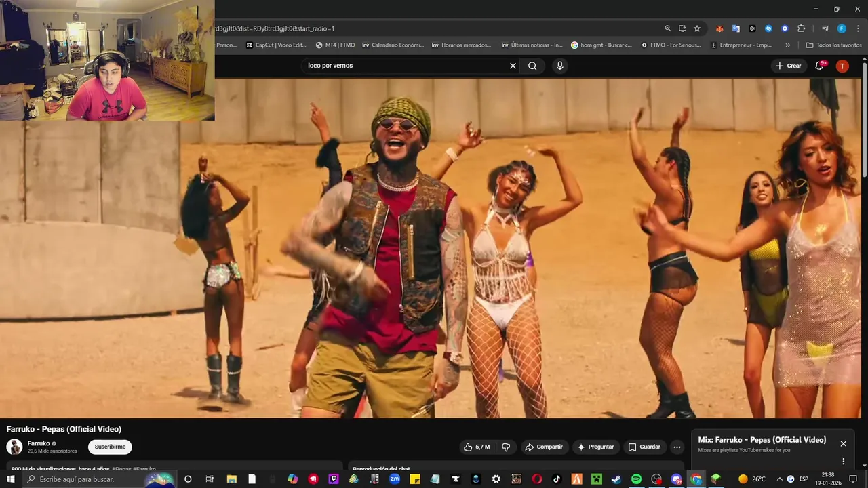Open the Shazam extension
Viewport: 868px width, 488px height.
click(x=768, y=28)
